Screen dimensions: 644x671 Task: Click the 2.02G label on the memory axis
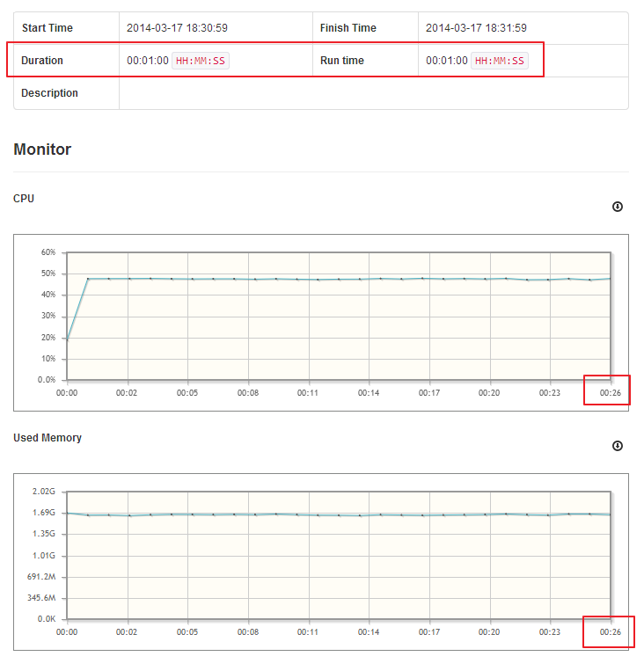click(44, 492)
